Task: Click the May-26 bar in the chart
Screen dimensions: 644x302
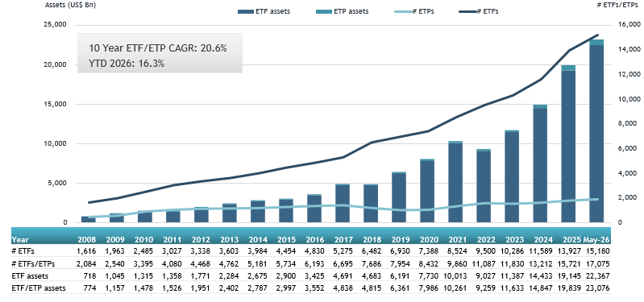Action: (596, 131)
